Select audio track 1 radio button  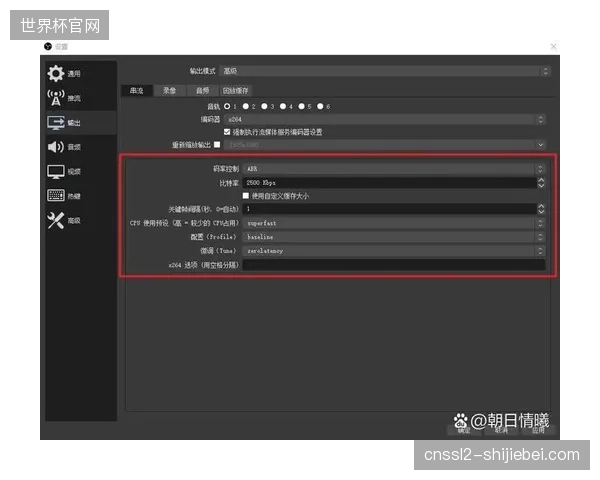pyautogui.click(x=227, y=106)
